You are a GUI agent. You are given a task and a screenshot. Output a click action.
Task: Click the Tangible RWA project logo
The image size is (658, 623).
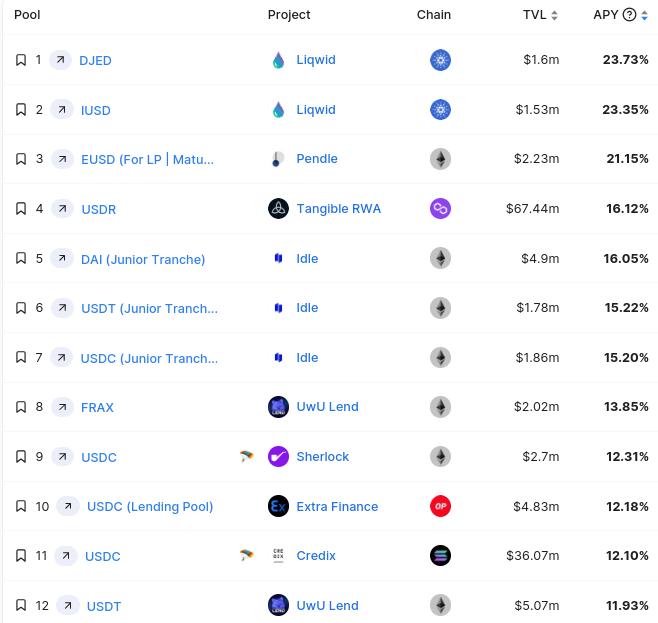[x=278, y=208]
